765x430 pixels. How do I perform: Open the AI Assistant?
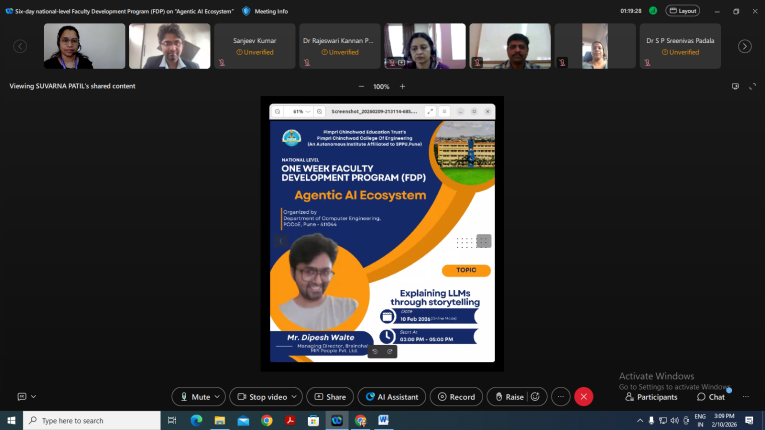(391, 397)
